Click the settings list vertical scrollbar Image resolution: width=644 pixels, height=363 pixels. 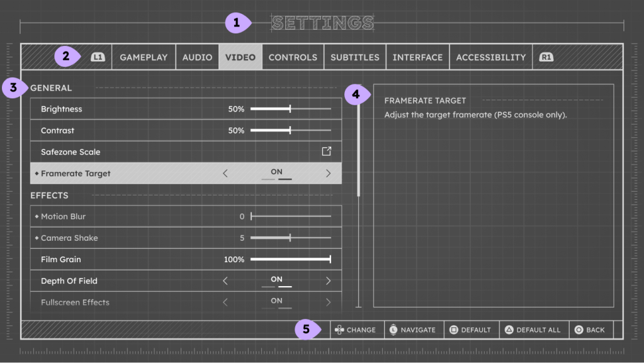(x=358, y=151)
